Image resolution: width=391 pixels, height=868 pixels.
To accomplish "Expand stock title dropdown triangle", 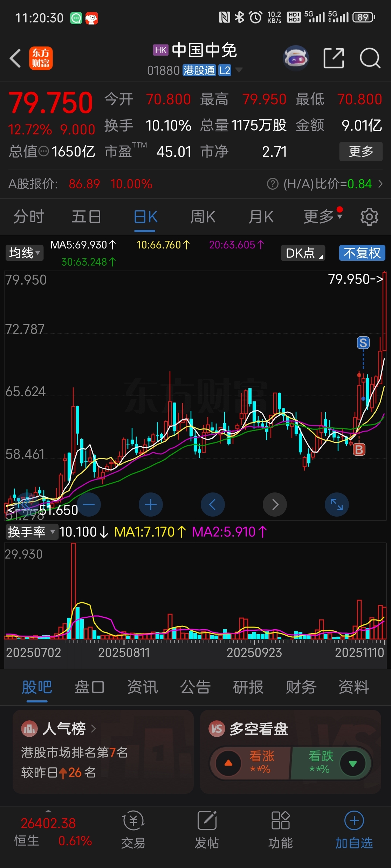I will coord(239,70).
